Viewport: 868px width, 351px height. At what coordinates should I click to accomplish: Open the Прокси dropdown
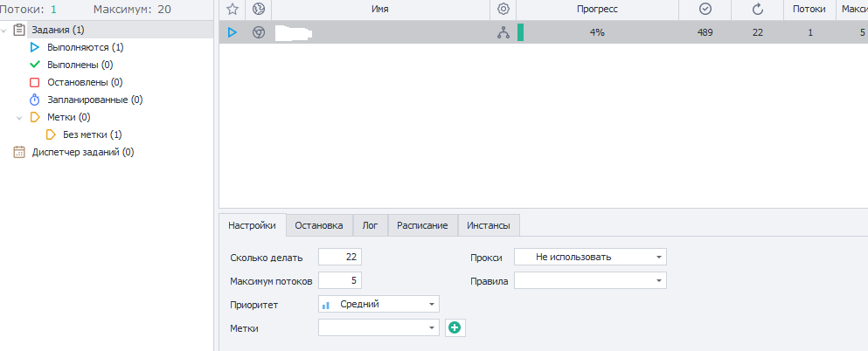click(x=590, y=257)
